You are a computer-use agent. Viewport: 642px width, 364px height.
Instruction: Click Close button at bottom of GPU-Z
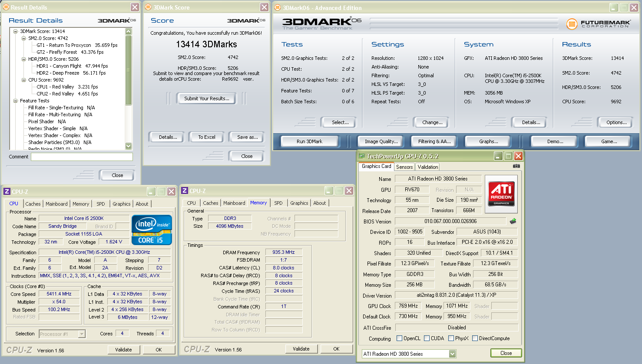click(506, 353)
